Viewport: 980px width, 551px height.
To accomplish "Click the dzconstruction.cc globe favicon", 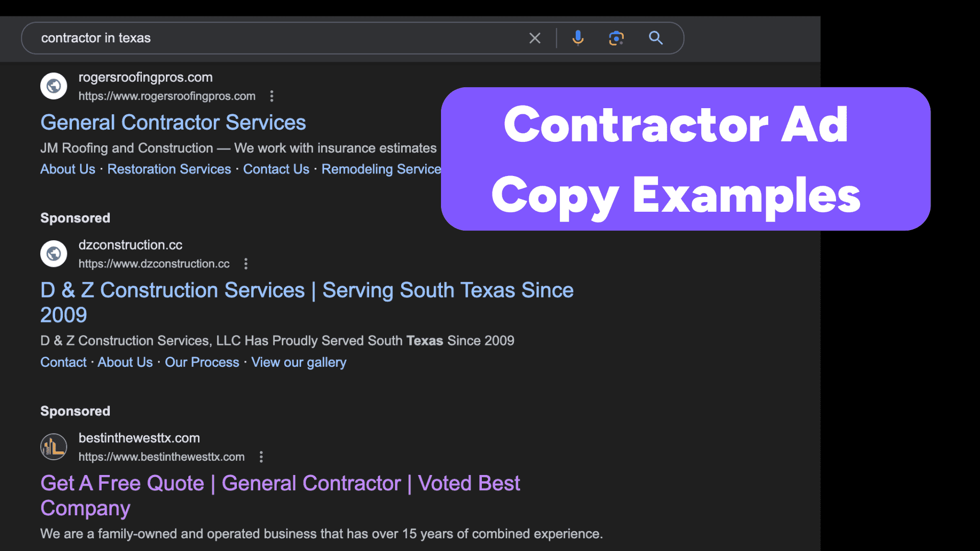I will pyautogui.click(x=53, y=254).
